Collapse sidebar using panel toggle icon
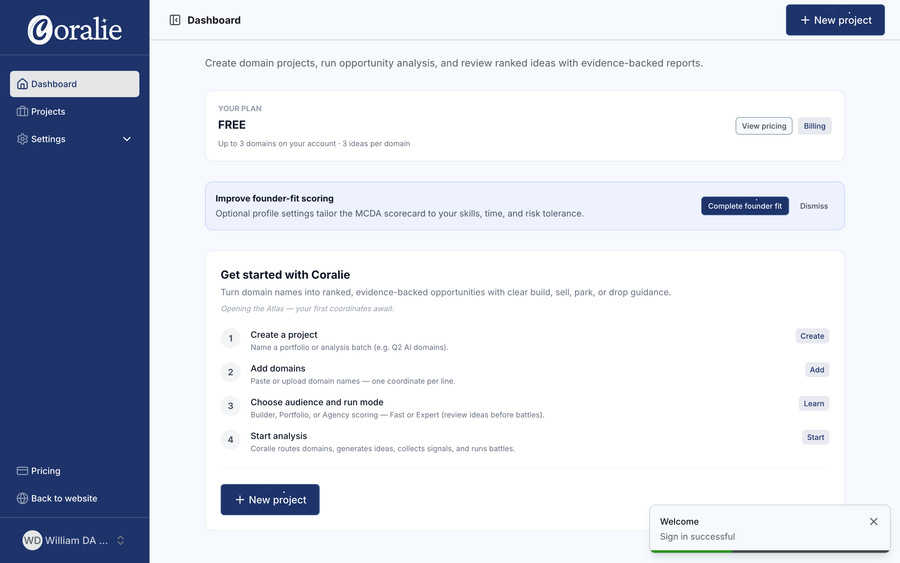 coord(175,20)
